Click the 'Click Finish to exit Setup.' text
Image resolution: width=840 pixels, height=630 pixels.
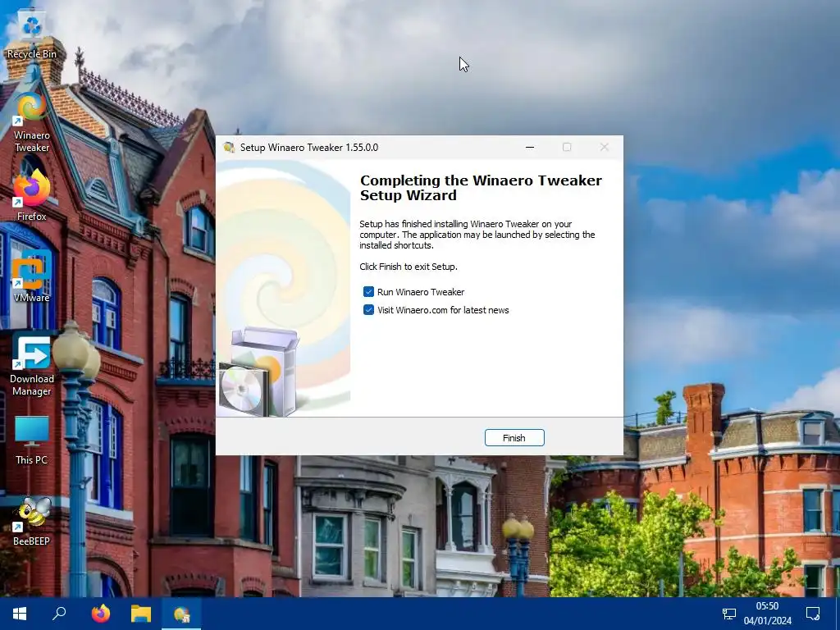click(x=409, y=267)
